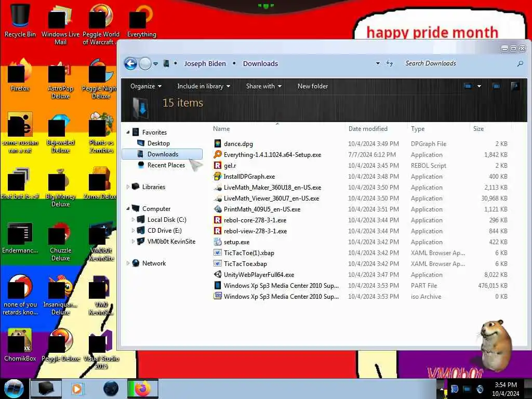Select Downloads in the navigation pane
532x399 pixels.
pyautogui.click(x=162, y=154)
